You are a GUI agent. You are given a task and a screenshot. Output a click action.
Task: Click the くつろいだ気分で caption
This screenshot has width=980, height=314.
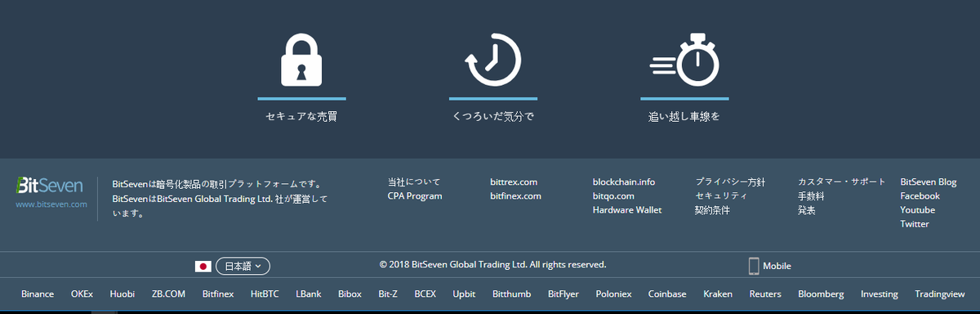(x=492, y=116)
